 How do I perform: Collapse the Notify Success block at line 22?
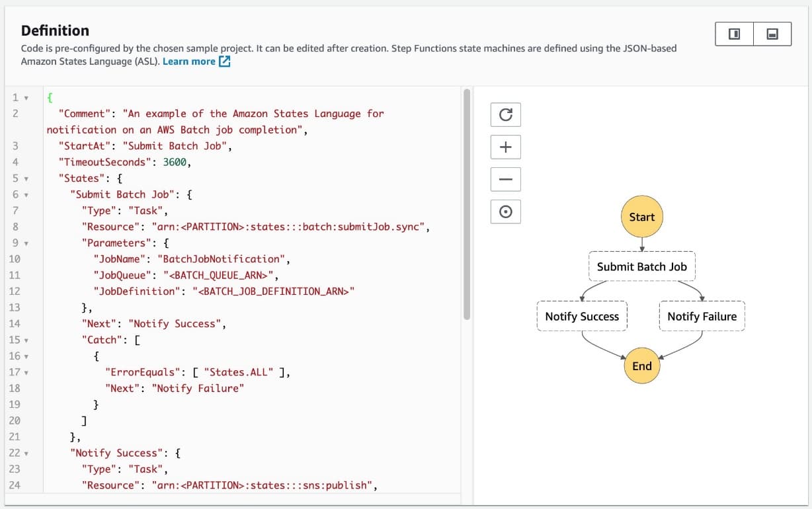[26, 453]
